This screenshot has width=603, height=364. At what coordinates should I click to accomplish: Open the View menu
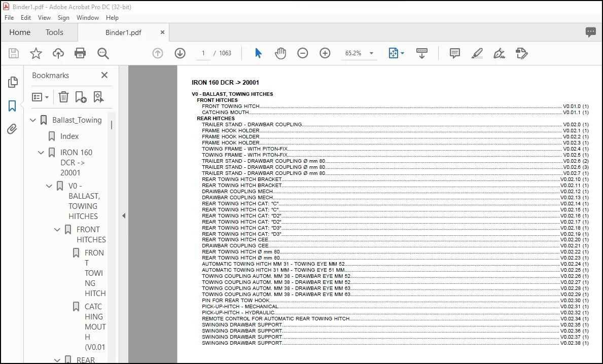pos(44,18)
